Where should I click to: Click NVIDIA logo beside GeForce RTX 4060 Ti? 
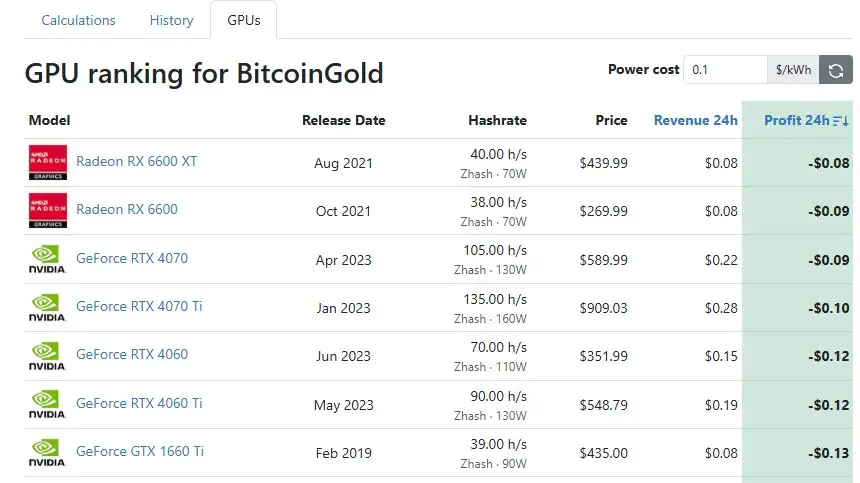47,405
